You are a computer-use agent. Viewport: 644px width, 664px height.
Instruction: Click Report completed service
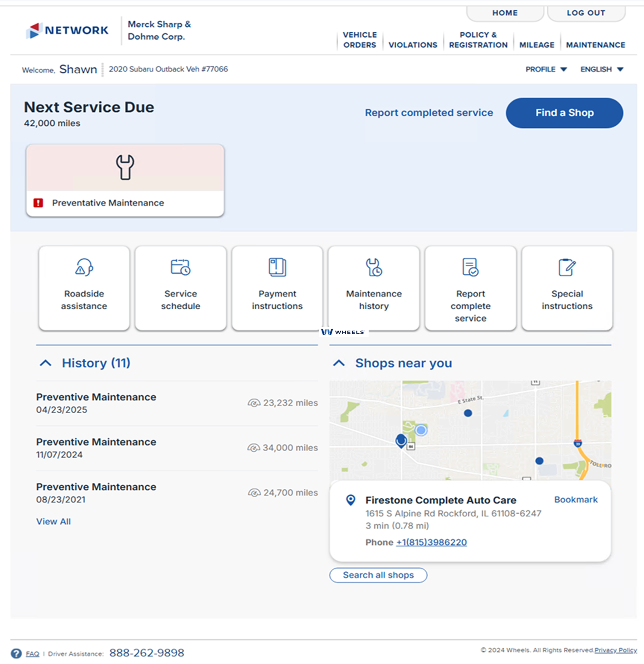pos(429,113)
